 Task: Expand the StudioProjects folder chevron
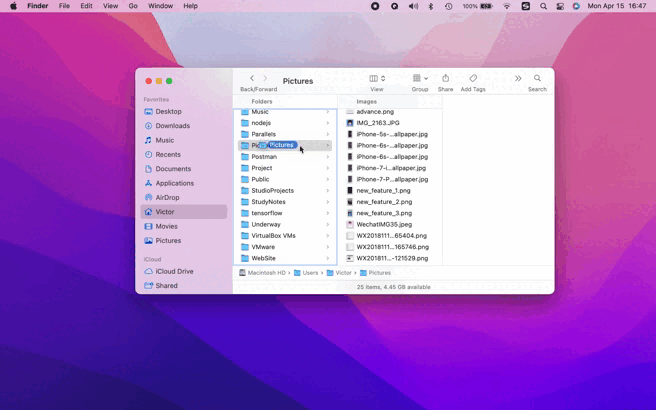tap(328, 191)
